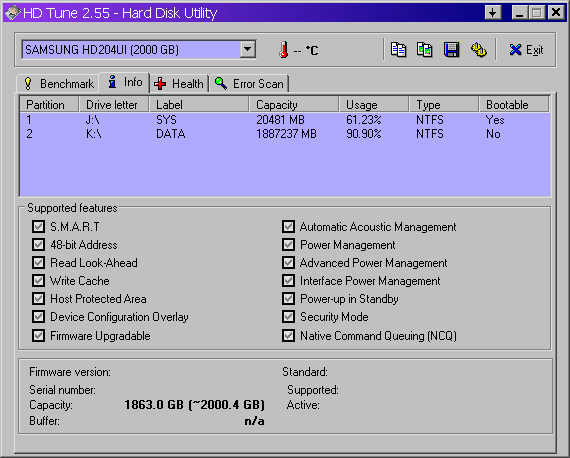The width and height of the screenshot is (570, 458).
Task: Sort by the Capacity column header
Action: pos(294,105)
